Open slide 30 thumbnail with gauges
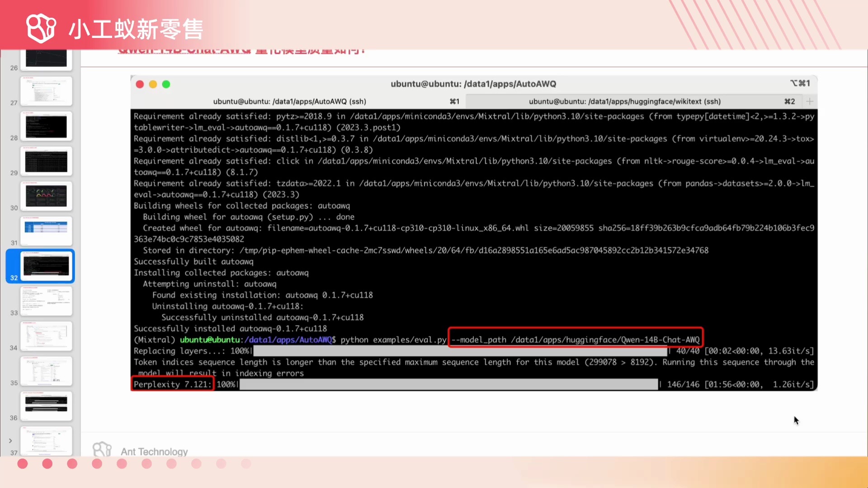Viewport: 868px width, 488px height. tap(46, 197)
